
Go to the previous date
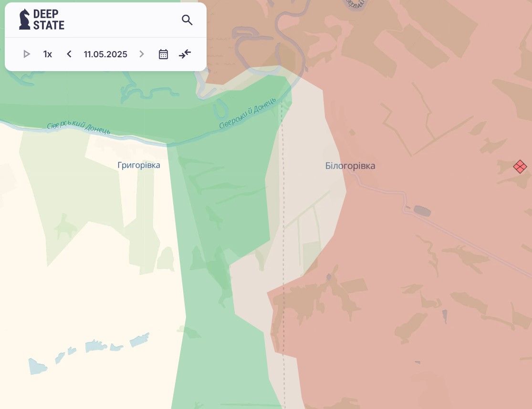(69, 54)
